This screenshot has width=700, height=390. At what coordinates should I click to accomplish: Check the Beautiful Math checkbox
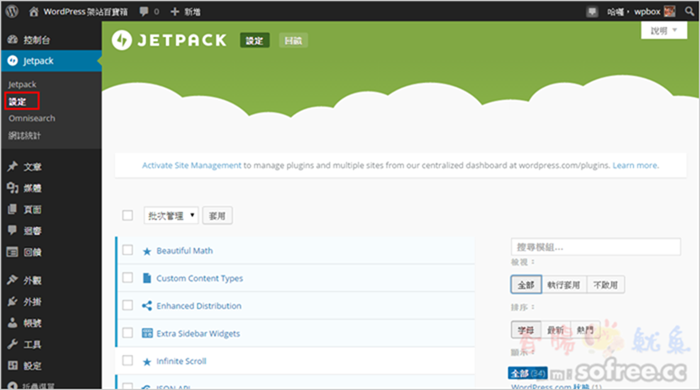pos(128,250)
